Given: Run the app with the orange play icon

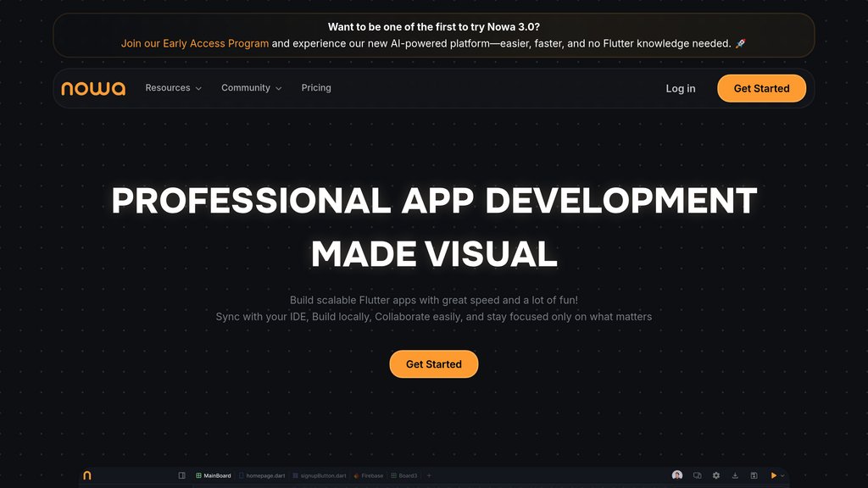Looking at the screenshot, I should pos(773,475).
